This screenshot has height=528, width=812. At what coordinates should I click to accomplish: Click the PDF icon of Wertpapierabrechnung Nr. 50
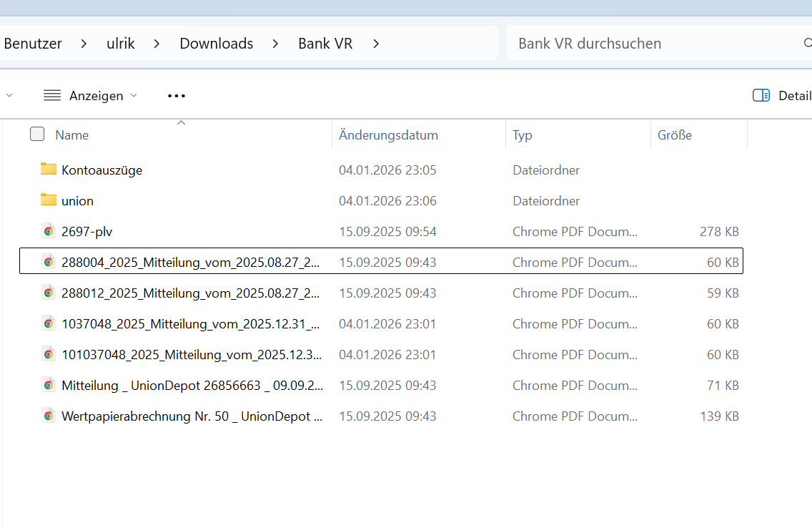[x=48, y=416]
